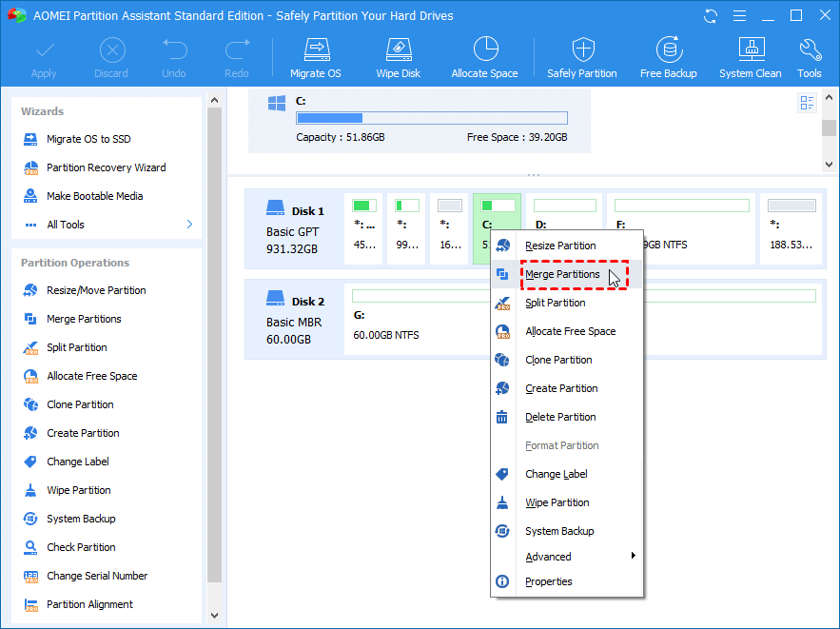Viewport: 840px width, 629px height.
Task: Choose Merge Partitions from context menu
Action: [x=562, y=274]
